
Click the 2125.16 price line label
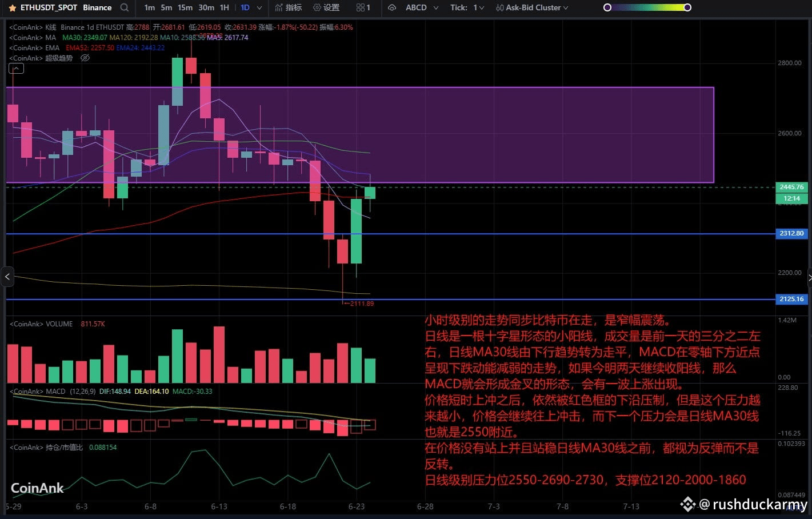pos(791,299)
